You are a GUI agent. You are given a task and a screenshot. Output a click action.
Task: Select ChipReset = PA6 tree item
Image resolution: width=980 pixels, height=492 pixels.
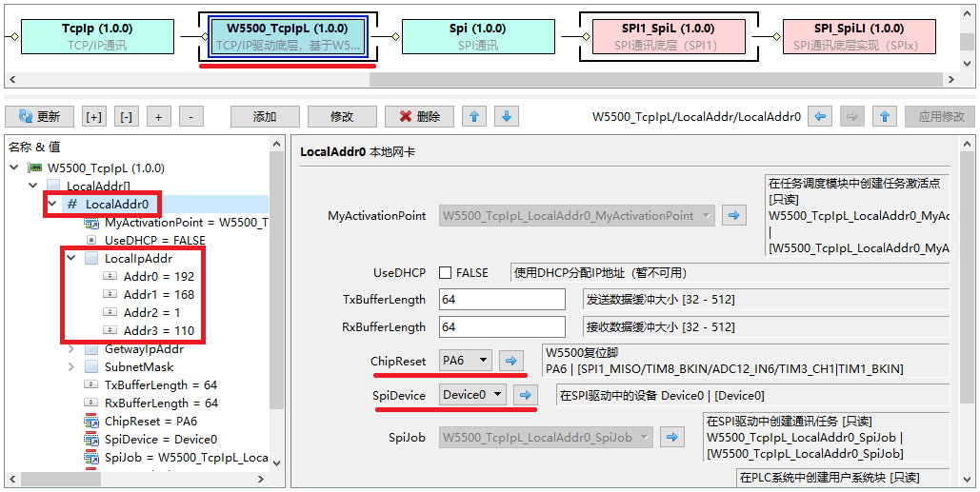coord(150,422)
